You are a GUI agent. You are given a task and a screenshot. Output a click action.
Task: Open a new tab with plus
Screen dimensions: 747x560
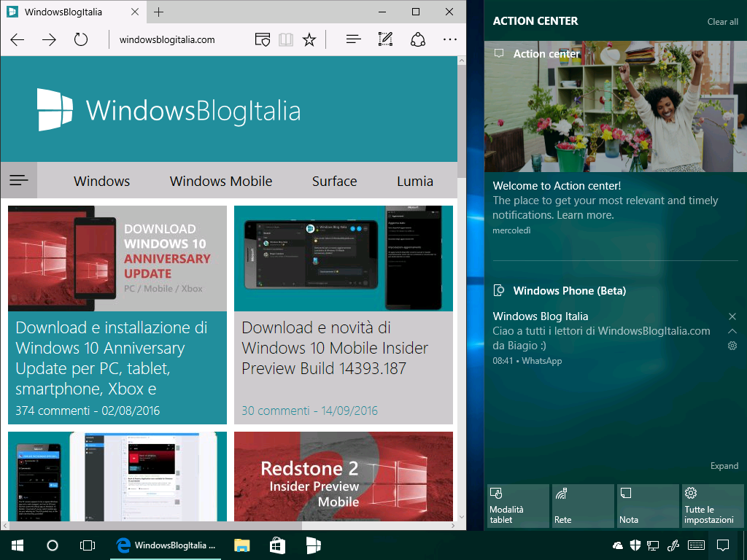coord(158,12)
